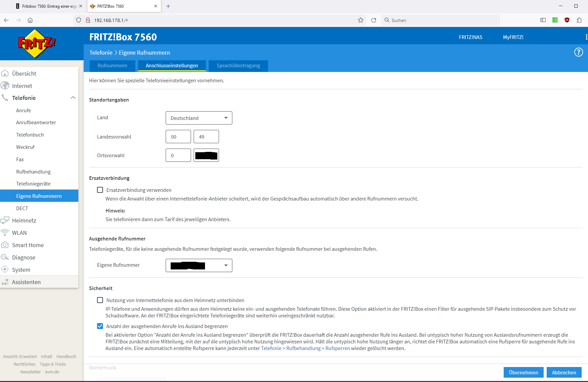Screen dimensions: 588x382
Task: Uncheck Anzahl der ausgehenden Anrufe ins Ausland begrenzen
Action: pyautogui.click(x=100, y=326)
